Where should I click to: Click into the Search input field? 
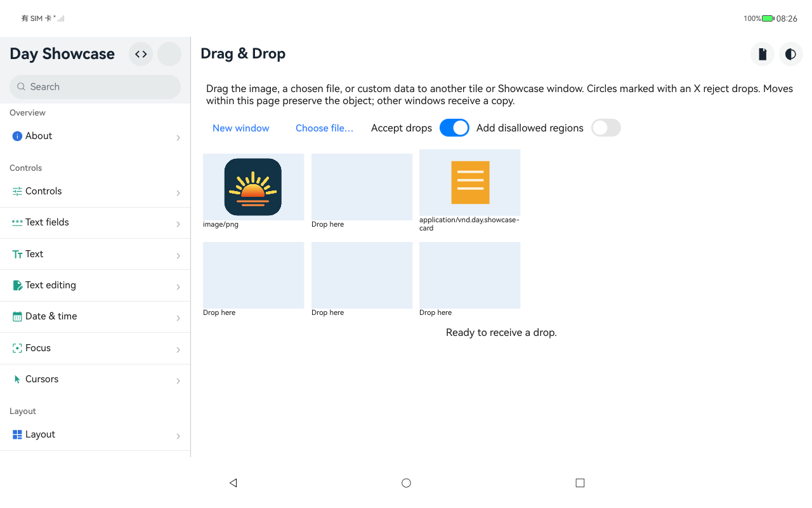pyautogui.click(x=95, y=87)
